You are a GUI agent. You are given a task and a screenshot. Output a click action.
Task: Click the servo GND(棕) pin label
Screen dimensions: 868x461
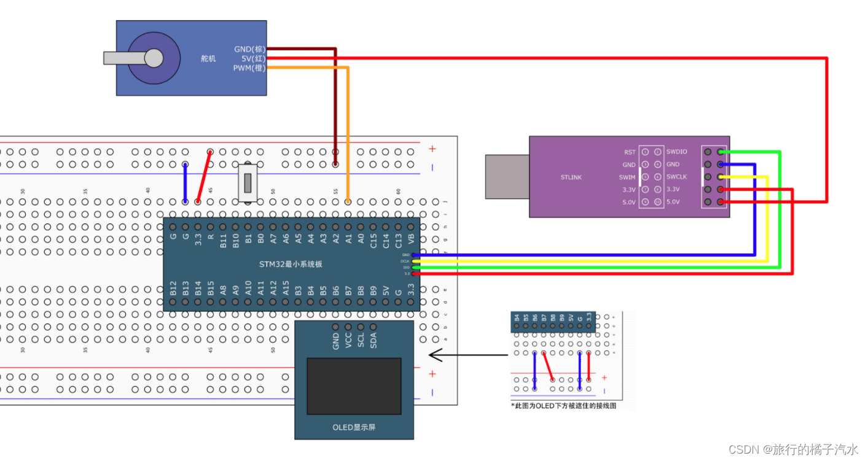pyautogui.click(x=249, y=49)
